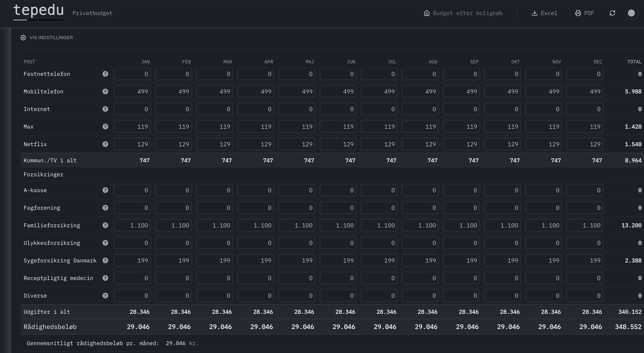This screenshot has height=353, width=644.
Task: Edit Diverse December amount field
Action: tap(585, 296)
